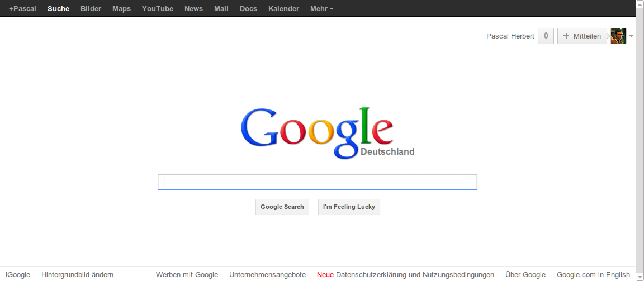Go to YouTube in top bar

158,8
